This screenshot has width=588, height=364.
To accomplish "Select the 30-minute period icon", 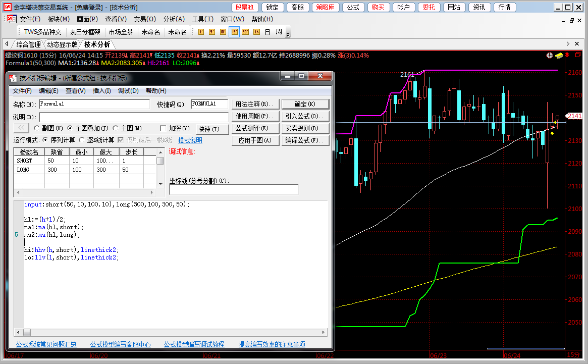I will point(245,32).
